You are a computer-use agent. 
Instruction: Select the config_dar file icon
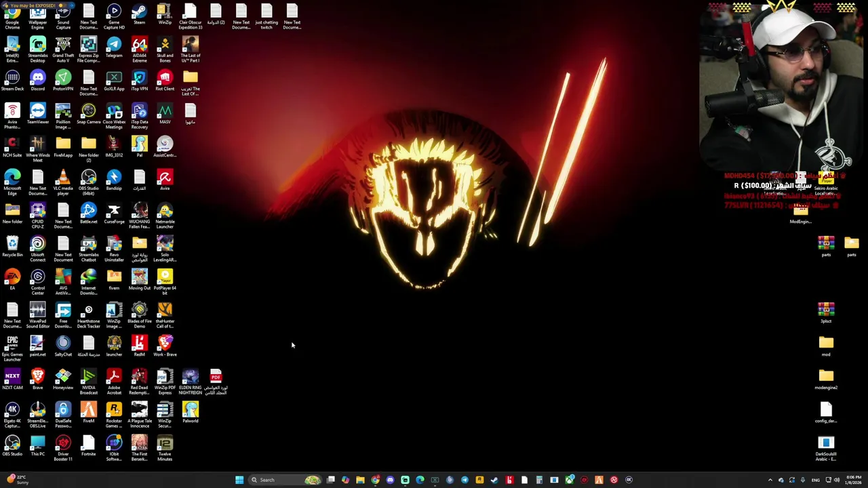point(826,413)
